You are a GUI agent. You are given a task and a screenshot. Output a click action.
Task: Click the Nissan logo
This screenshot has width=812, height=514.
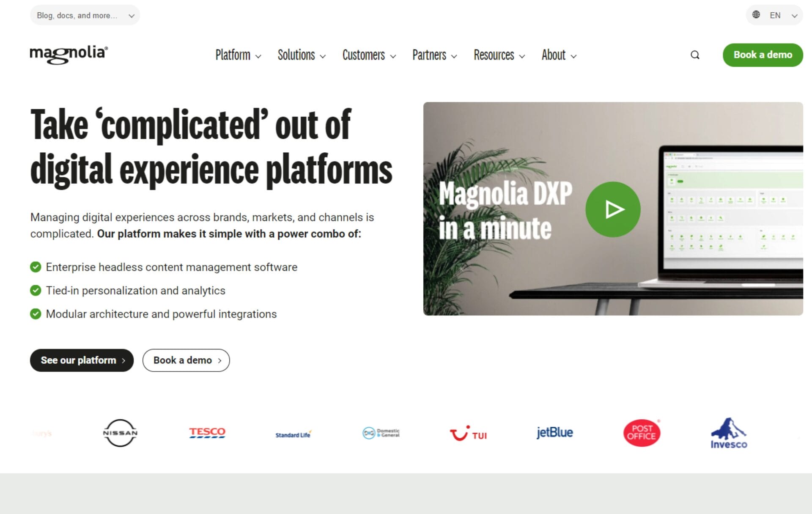pyautogui.click(x=120, y=433)
